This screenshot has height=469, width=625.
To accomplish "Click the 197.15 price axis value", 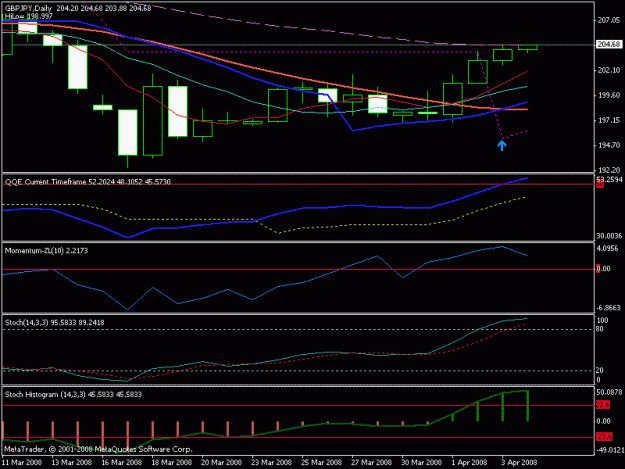I will 609,120.
